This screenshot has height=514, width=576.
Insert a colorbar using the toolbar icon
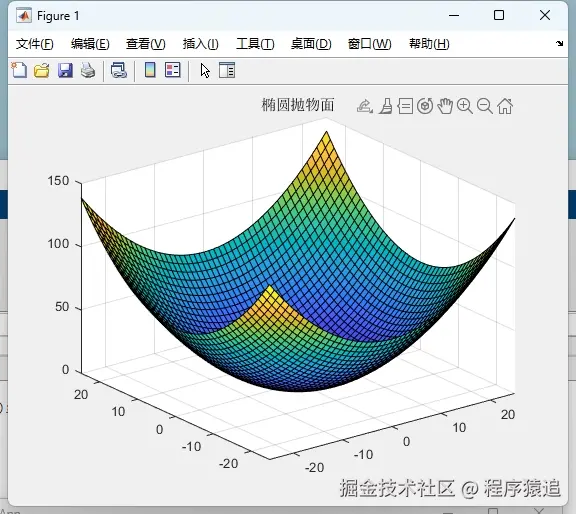pos(150,70)
